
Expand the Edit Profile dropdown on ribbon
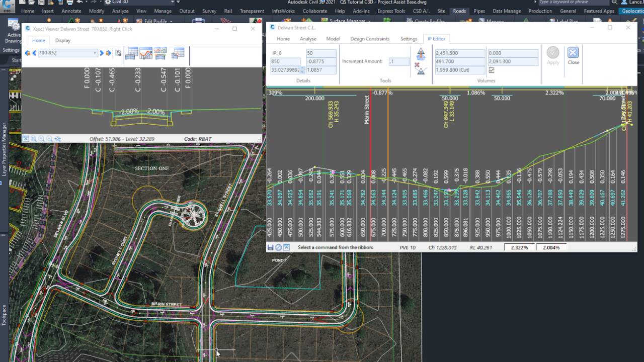pos(171,22)
